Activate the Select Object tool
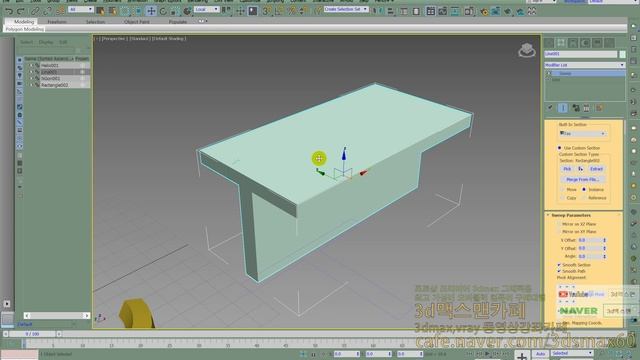This screenshot has height=360, width=640. click(x=100, y=11)
